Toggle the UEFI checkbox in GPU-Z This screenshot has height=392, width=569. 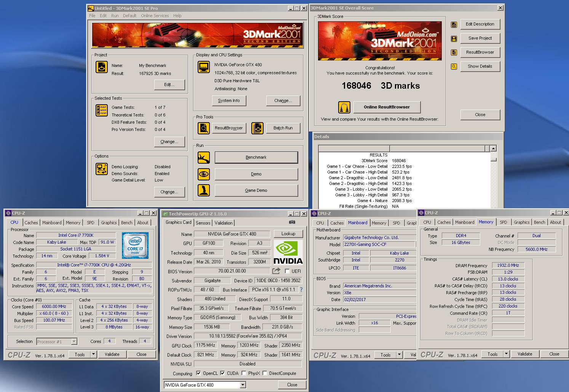[x=287, y=271]
